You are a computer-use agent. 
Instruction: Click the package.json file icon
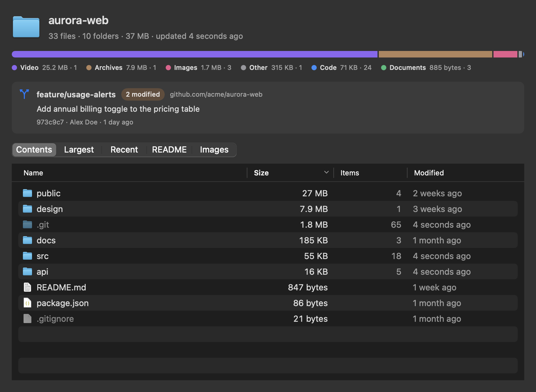27,303
